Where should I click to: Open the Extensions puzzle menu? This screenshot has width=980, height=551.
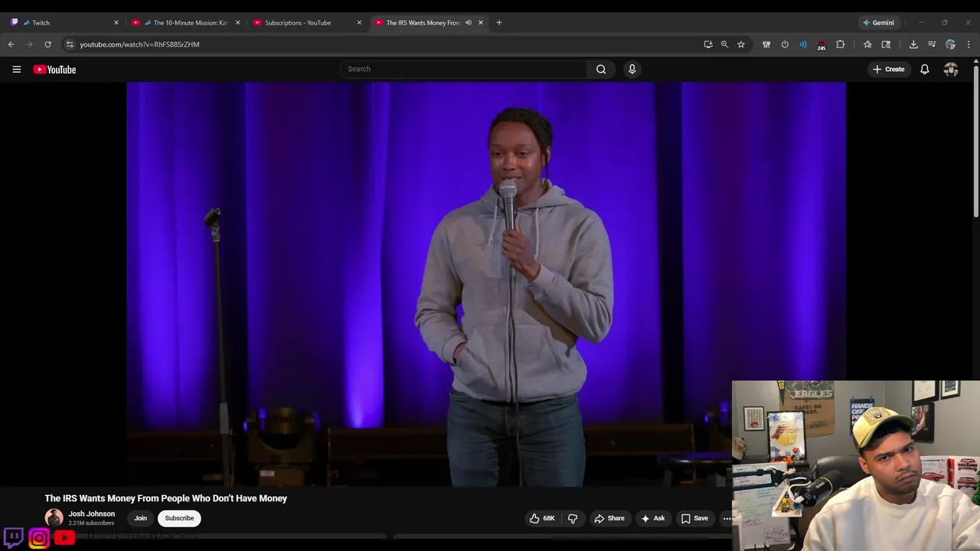coord(840,44)
